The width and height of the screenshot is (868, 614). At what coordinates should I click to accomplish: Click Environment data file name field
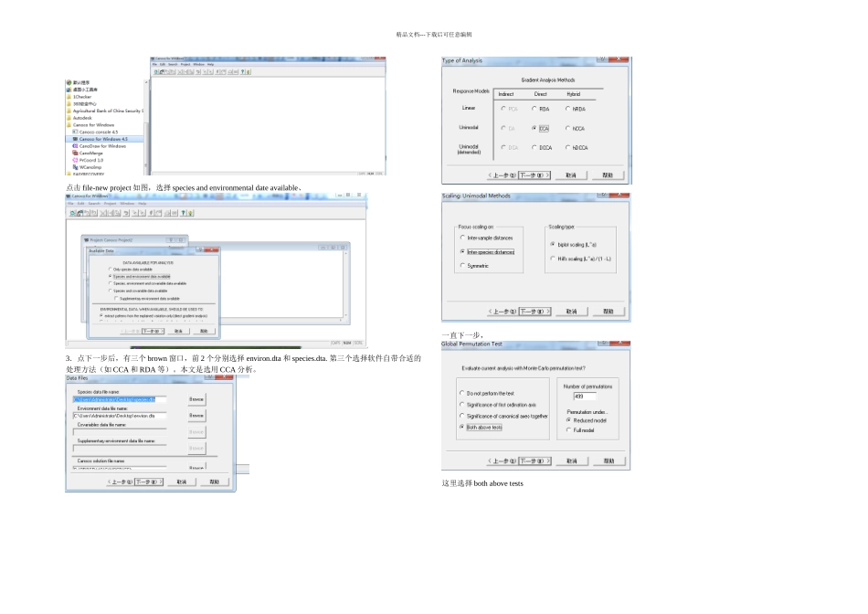pos(120,415)
